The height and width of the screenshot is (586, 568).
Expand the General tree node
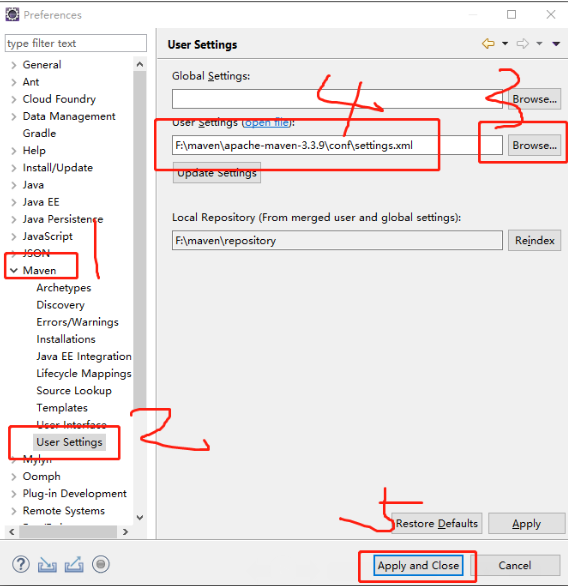14,65
